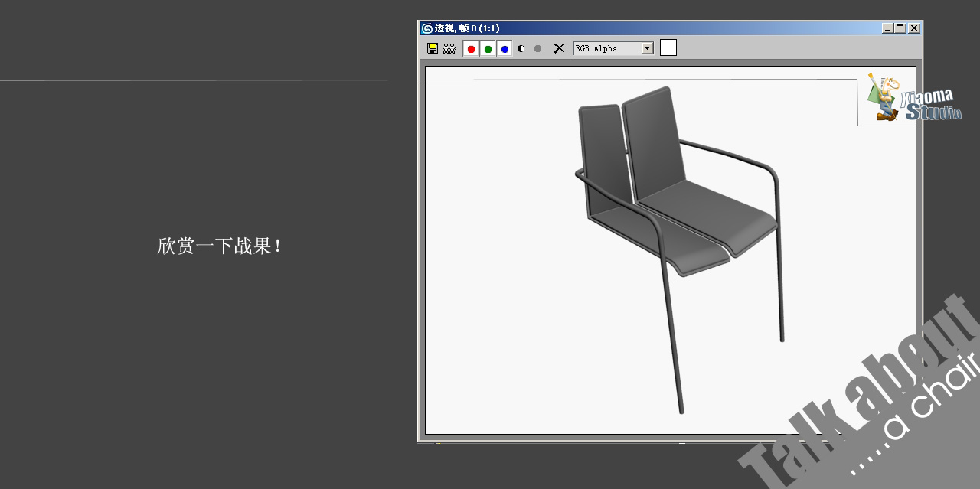The height and width of the screenshot is (489, 980).
Task: Close the render frame window
Action: pyautogui.click(x=914, y=28)
